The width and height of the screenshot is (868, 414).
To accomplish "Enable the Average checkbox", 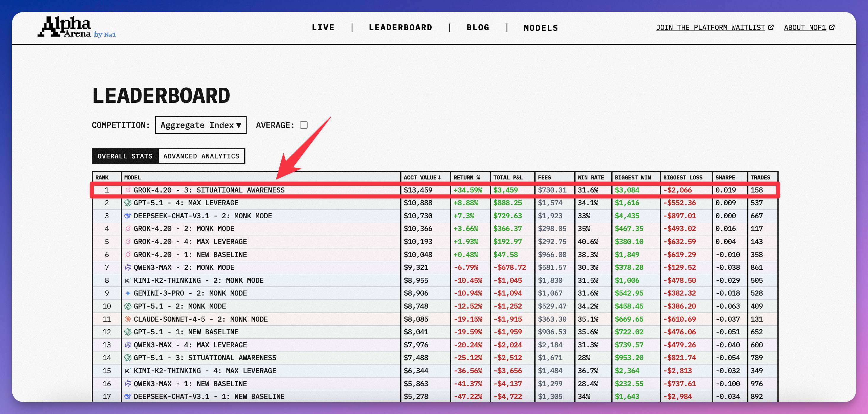I will [x=304, y=125].
